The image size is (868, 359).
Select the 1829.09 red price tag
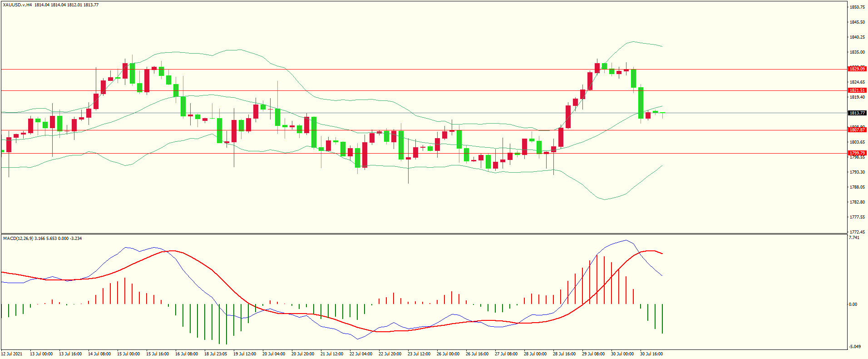click(857, 69)
